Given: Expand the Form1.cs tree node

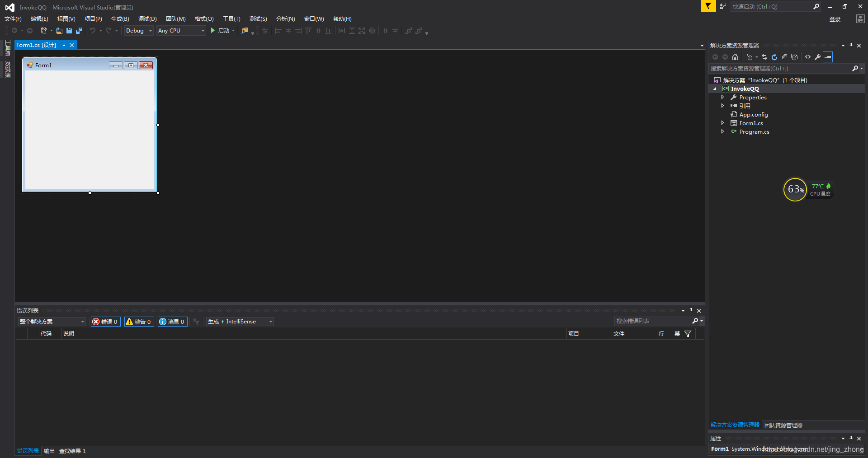Looking at the screenshot, I should (x=722, y=123).
